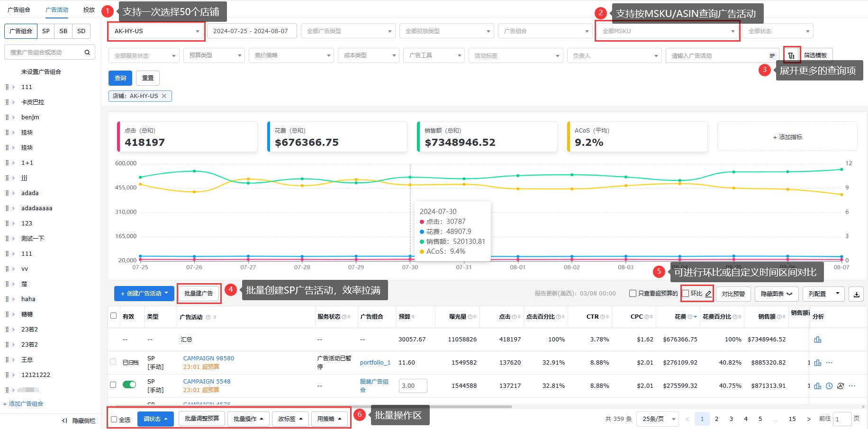Check the 全选 checkbox in batch bar
The image size is (868, 429).
(x=114, y=420)
